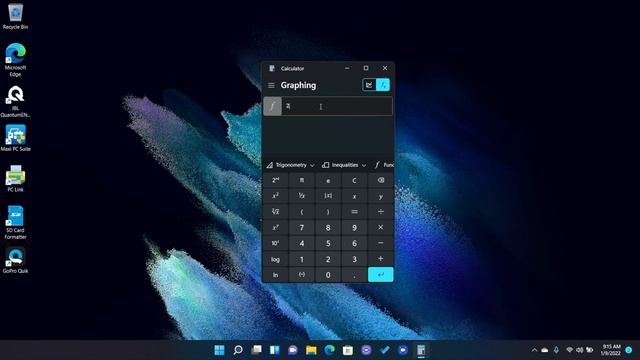640x360 pixels.
Task: Open taskbar Search
Action: [x=238, y=350]
